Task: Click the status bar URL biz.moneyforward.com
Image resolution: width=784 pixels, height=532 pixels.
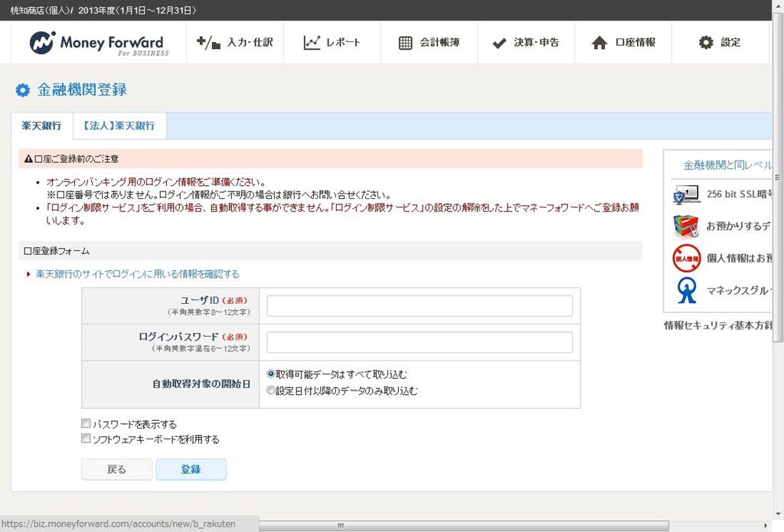Action: pos(119,524)
